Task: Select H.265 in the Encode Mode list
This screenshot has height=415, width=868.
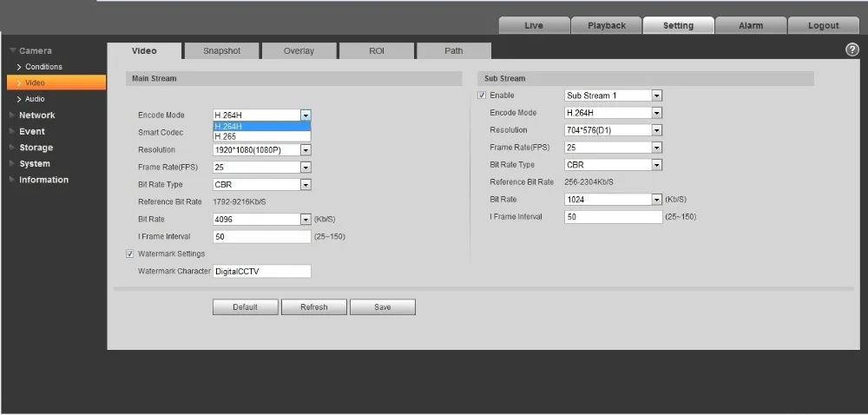Action: coord(262,136)
